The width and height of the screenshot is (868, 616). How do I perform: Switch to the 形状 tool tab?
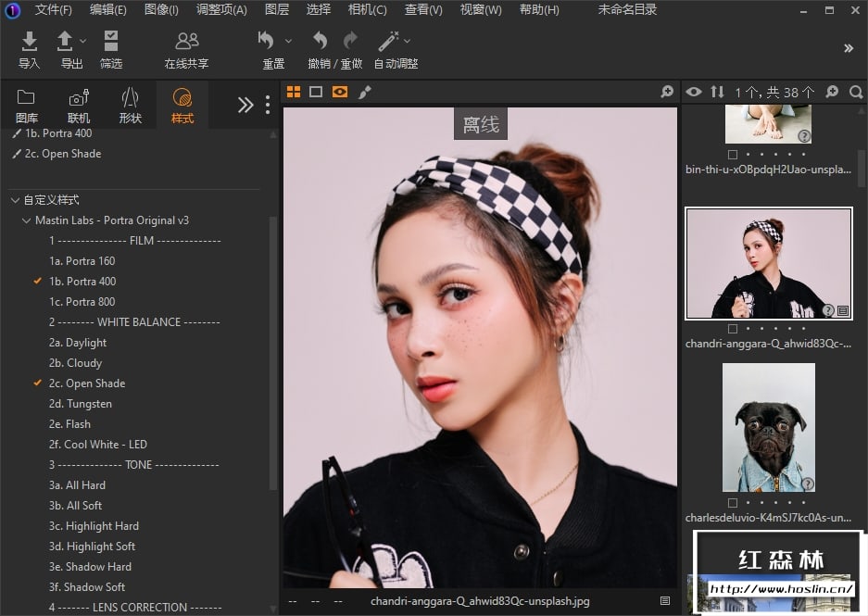[x=131, y=105]
